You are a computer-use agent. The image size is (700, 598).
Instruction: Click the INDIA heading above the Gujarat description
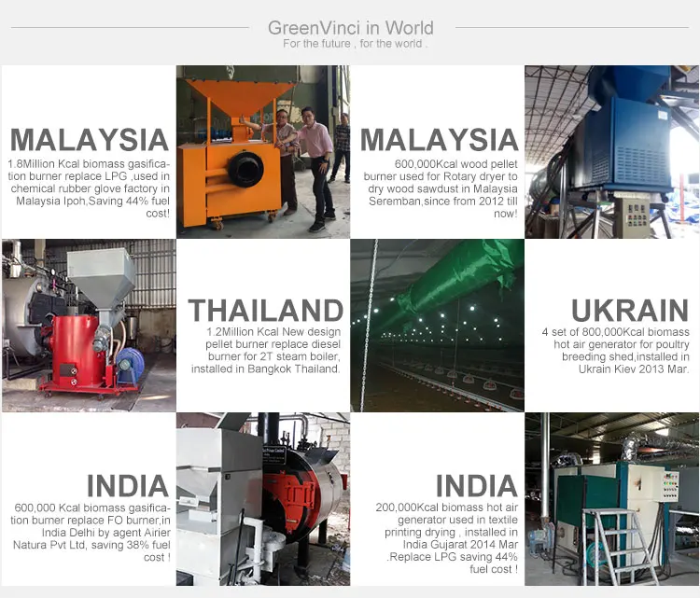[x=477, y=486]
